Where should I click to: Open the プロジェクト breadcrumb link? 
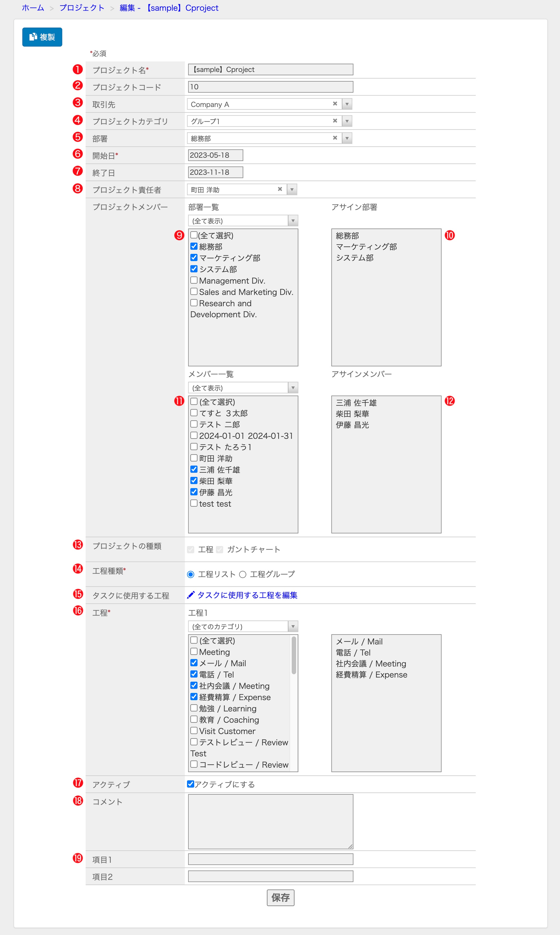(82, 8)
